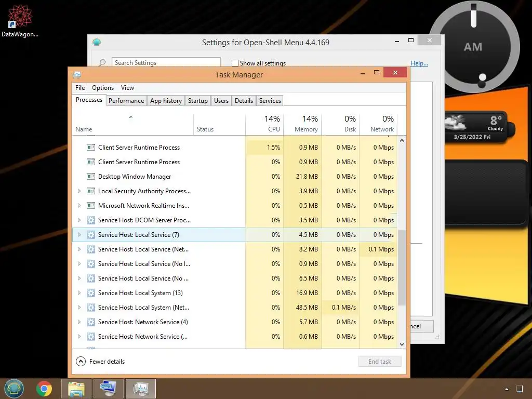Click the scroll-up arrow of the process list

point(402,140)
